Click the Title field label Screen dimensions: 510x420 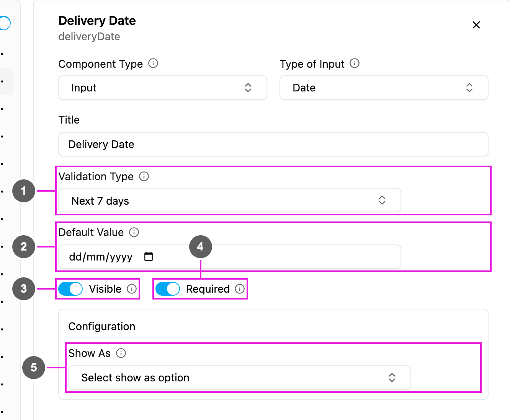(69, 120)
